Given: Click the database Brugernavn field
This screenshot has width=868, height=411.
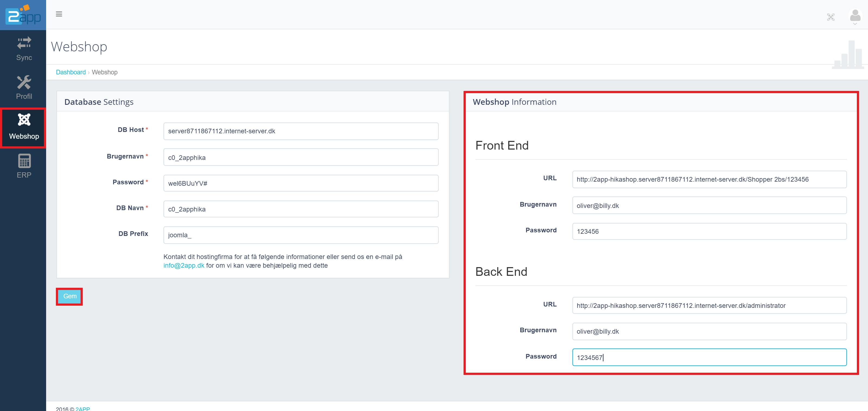Looking at the screenshot, I should tap(301, 157).
